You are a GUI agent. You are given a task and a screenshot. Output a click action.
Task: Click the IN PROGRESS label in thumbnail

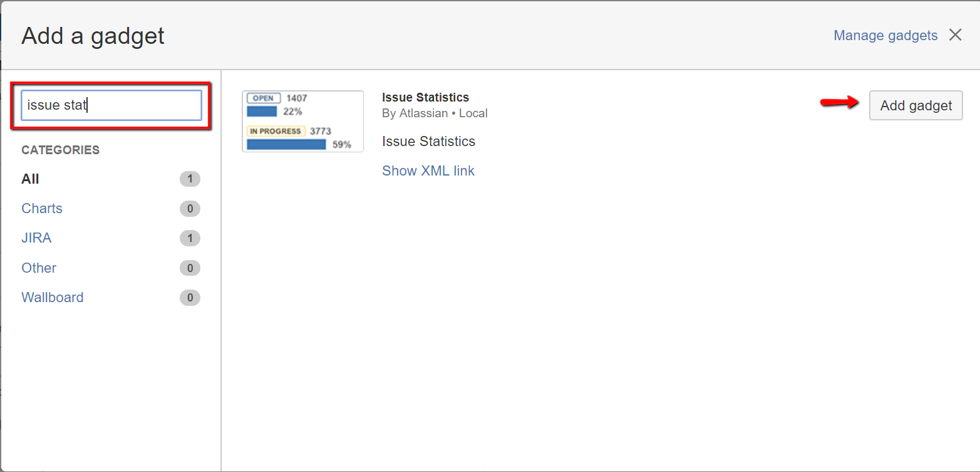[276, 132]
